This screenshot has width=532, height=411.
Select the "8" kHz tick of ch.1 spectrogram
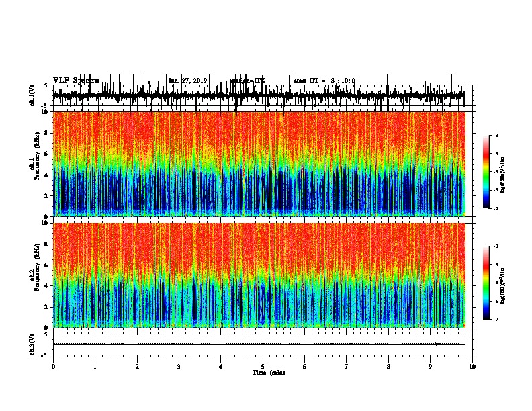tap(47, 133)
